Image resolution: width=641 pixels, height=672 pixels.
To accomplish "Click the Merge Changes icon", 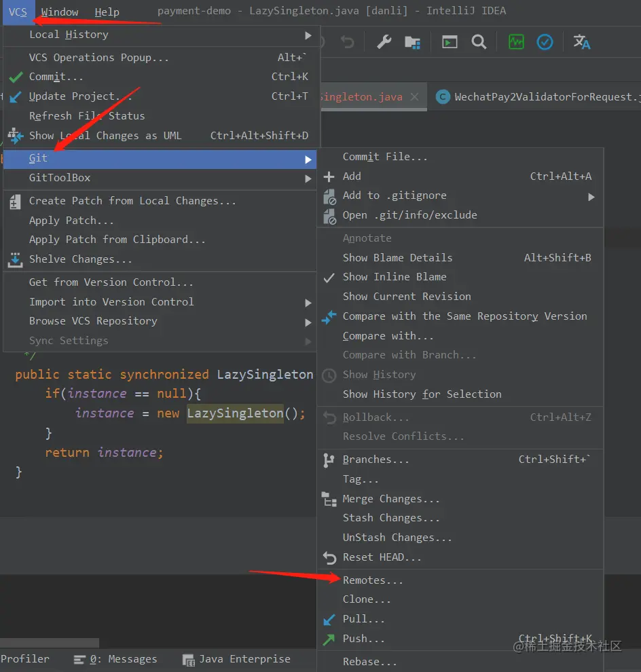I will pyautogui.click(x=329, y=500).
